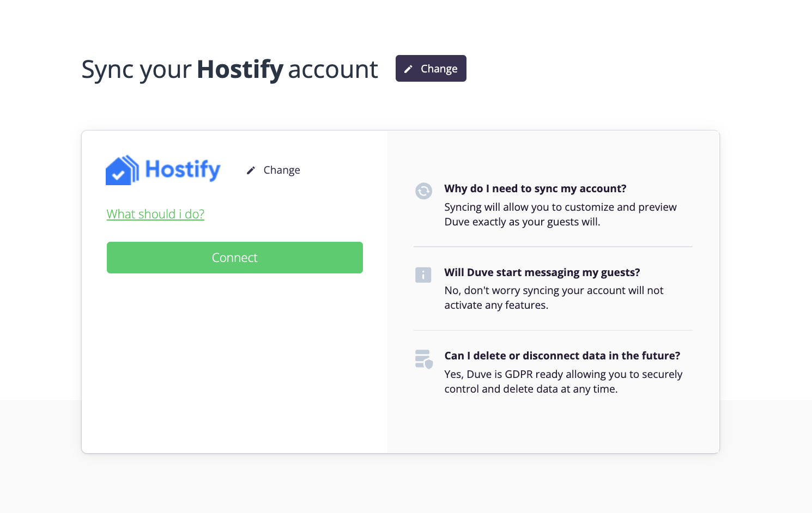Click the Change text beside the Hostify logo
The width and height of the screenshot is (812, 513).
point(282,170)
